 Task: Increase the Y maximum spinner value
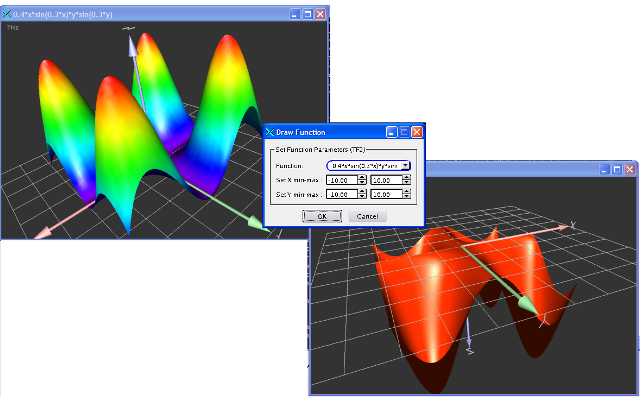click(407, 192)
